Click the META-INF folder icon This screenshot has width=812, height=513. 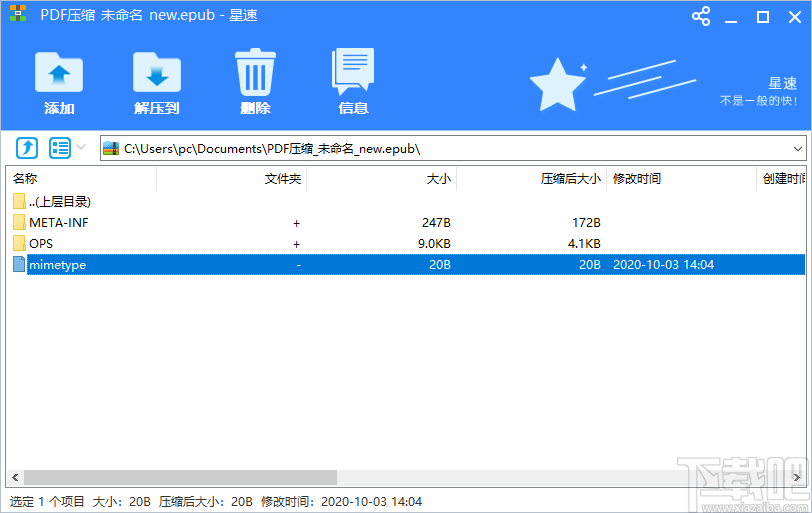[19, 223]
